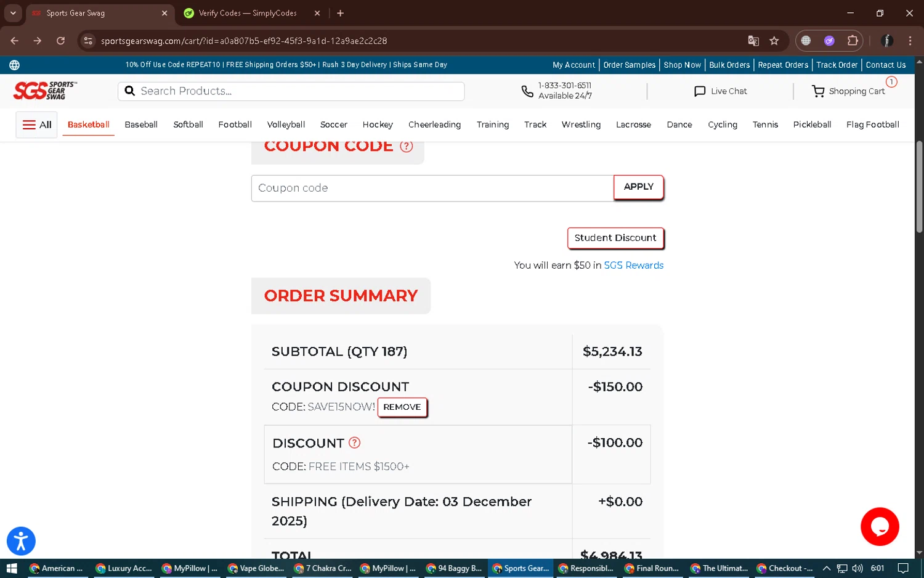Click the page vertical scrollbar

coord(919,187)
